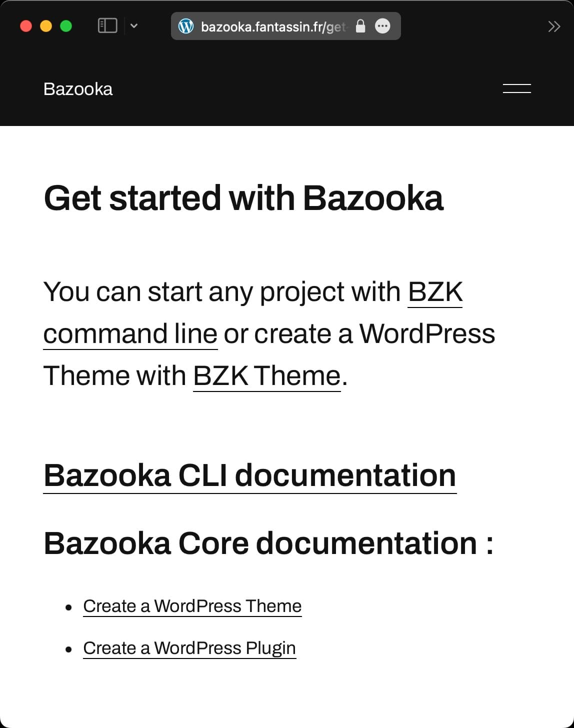The height and width of the screenshot is (728, 574).
Task: Click the Bazooka Core documentation heading
Action: pyautogui.click(x=269, y=543)
